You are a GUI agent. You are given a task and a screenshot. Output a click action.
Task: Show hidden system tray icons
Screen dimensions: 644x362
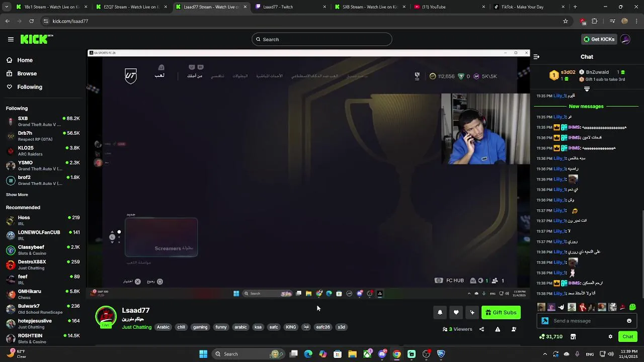[545, 354]
